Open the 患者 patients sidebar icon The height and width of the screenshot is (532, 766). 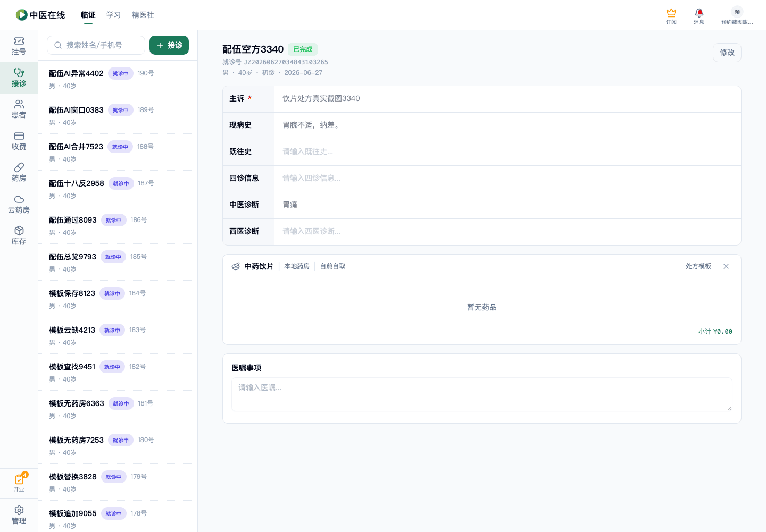19,109
